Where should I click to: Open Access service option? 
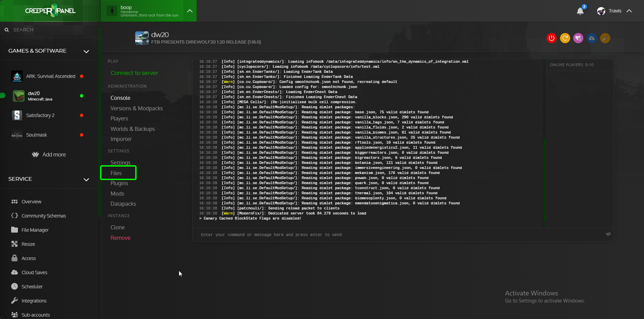(x=29, y=258)
